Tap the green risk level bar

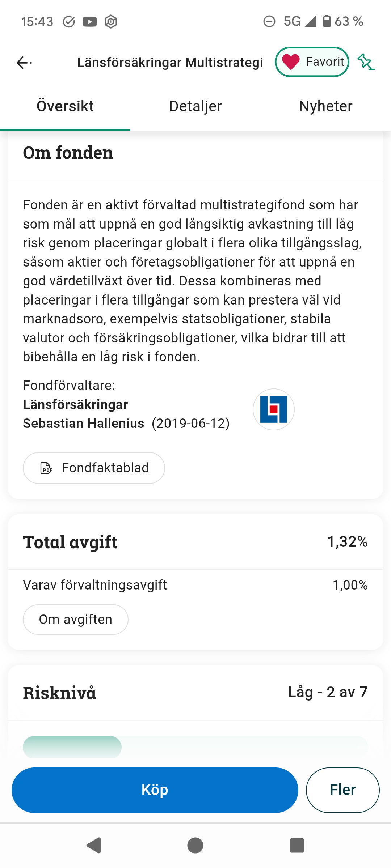pyautogui.click(x=72, y=746)
